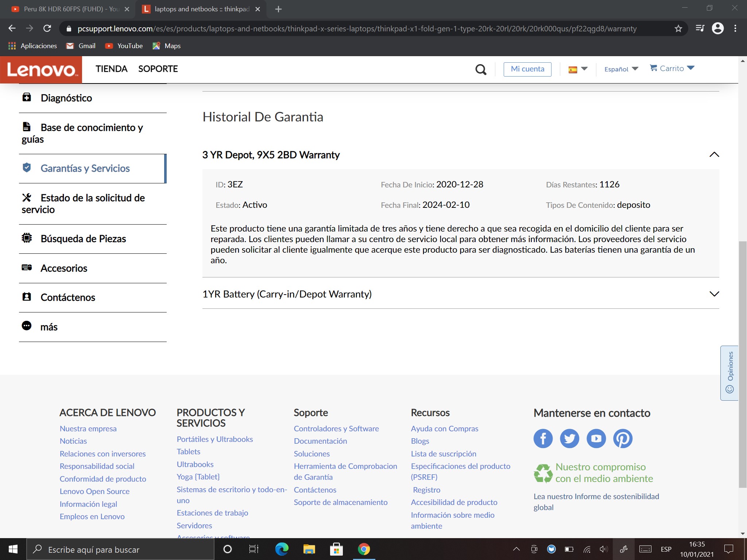Open Nuestra empresa footer link
The image size is (747, 560).
tap(88, 429)
